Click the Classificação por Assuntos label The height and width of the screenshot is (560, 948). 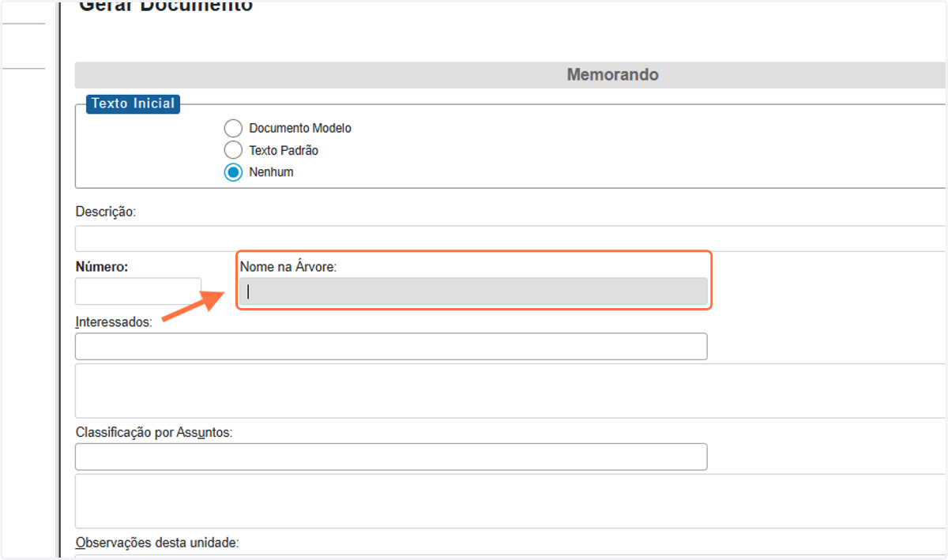(154, 432)
